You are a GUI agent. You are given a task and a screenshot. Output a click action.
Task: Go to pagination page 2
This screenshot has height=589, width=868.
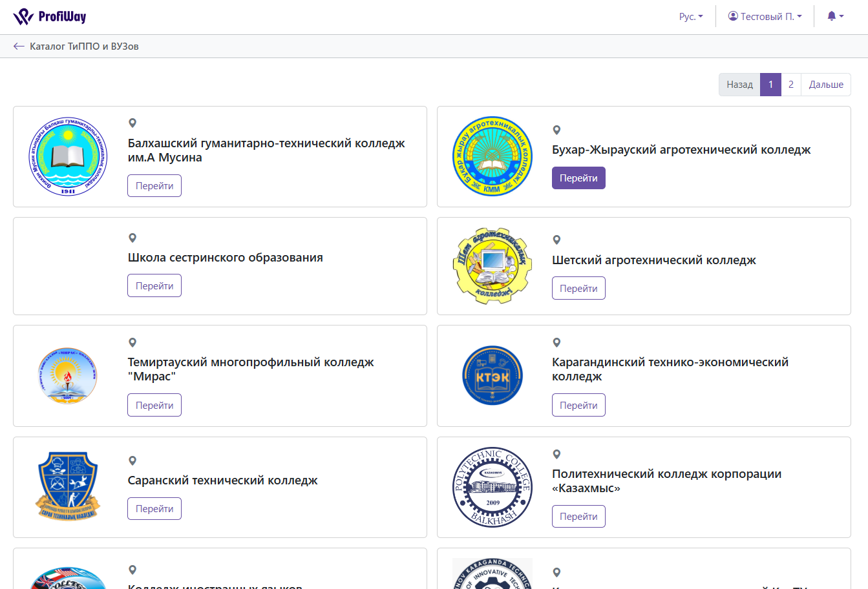click(790, 85)
